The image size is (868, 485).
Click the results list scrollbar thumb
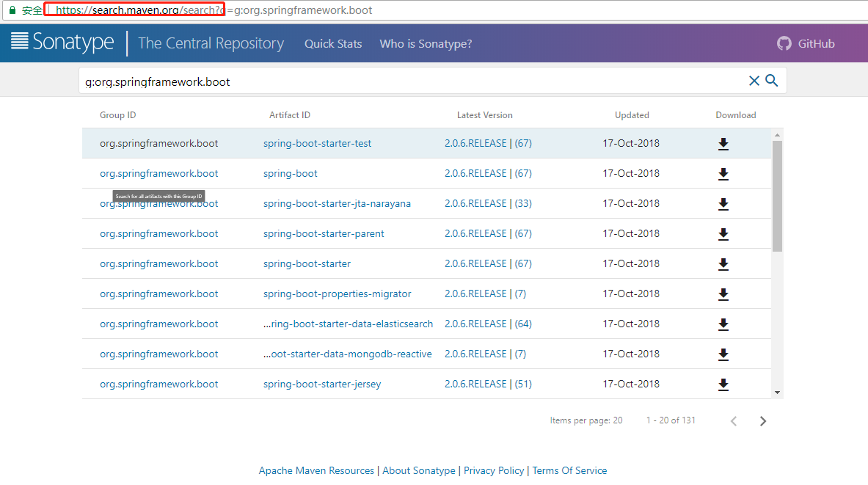777,196
